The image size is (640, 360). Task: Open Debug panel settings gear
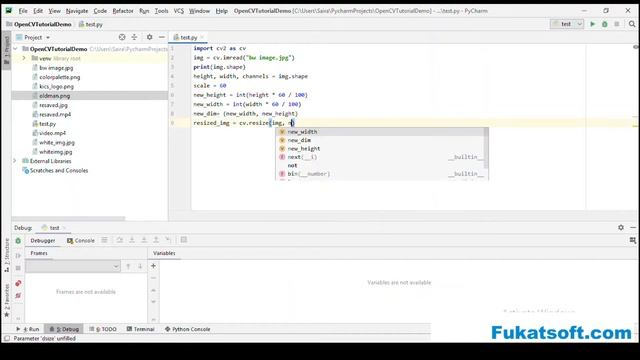click(621, 227)
